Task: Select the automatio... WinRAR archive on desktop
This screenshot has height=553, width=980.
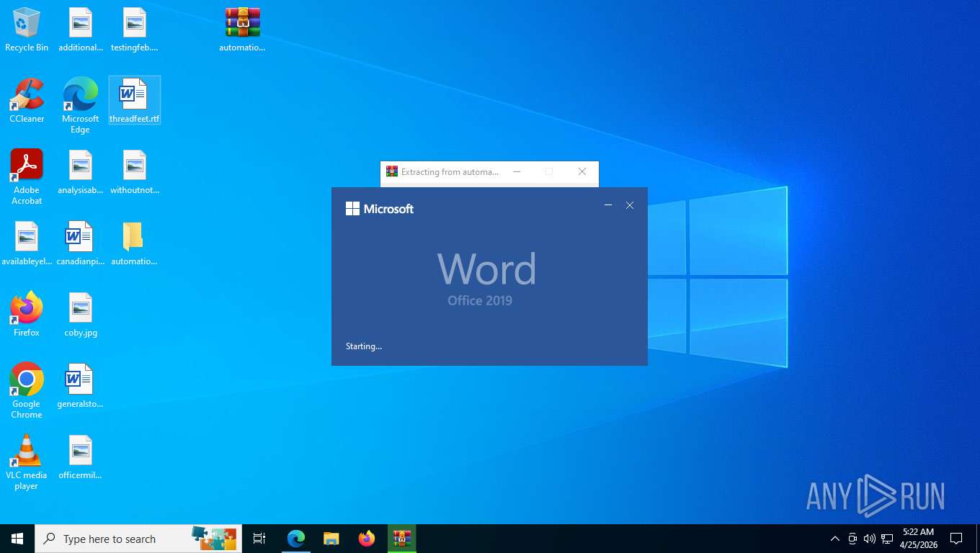Action: [242, 30]
